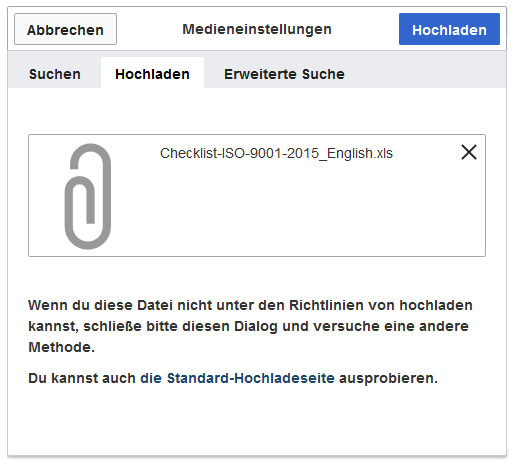Screen dimensions: 517x465
Task: Discard the Checklist-ISO-9001-2015_English.xls attachment
Action: coord(469,152)
